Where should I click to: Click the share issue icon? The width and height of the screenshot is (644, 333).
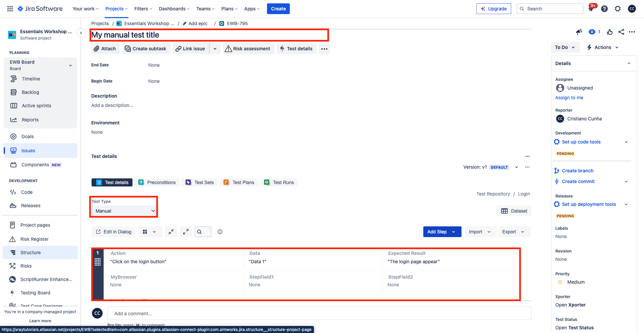point(621,32)
